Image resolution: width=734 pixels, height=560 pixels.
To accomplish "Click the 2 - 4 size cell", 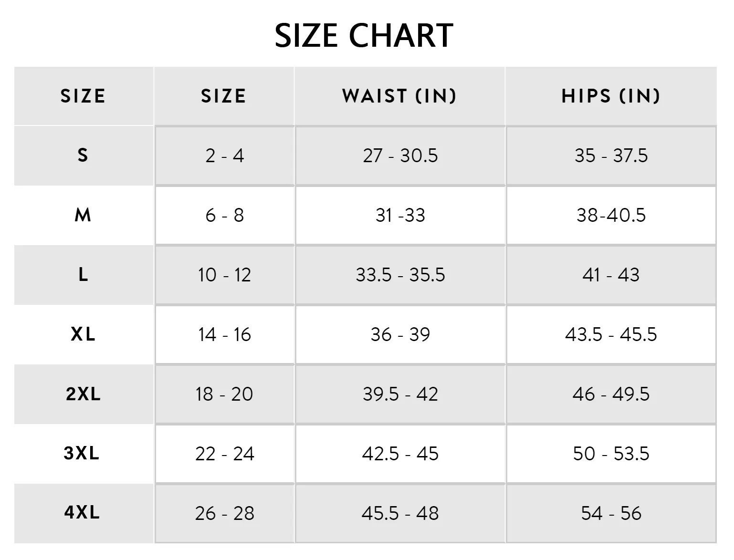I will click(224, 156).
